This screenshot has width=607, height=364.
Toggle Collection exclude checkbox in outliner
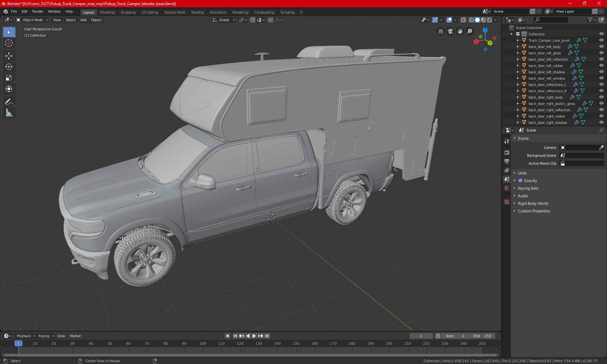point(518,34)
